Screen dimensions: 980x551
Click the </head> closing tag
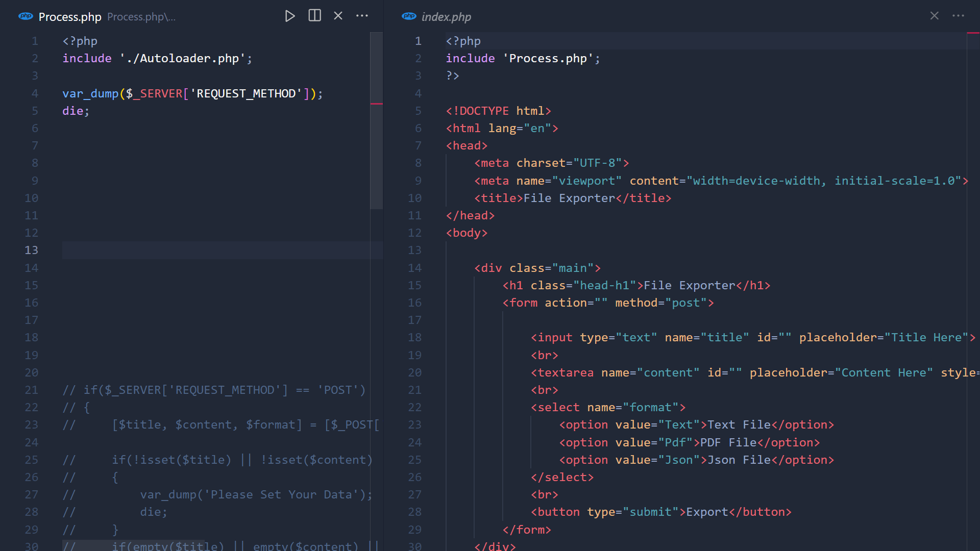(470, 215)
